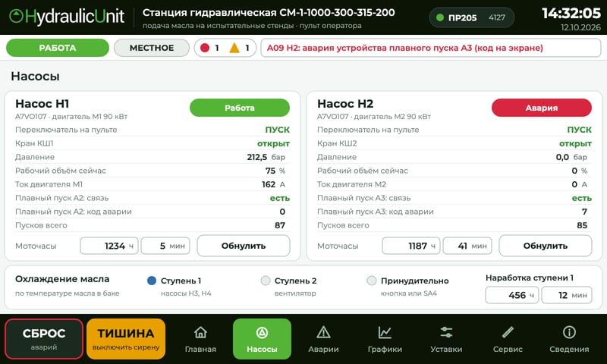The width and height of the screenshot is (607, 364).
Task: Click the PR205 4127 controller status pill
Action: pyautogui.click(x=472, y=17)
